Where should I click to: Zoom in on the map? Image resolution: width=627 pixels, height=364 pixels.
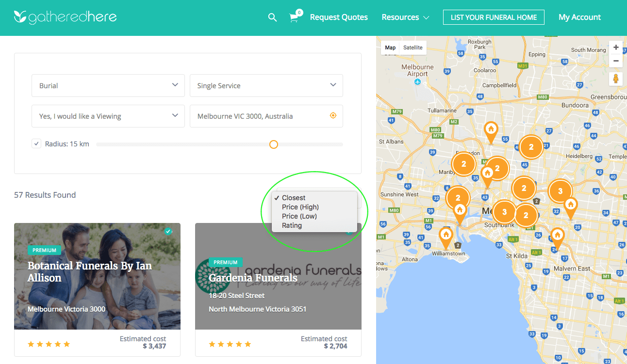[x=616, y=47]
